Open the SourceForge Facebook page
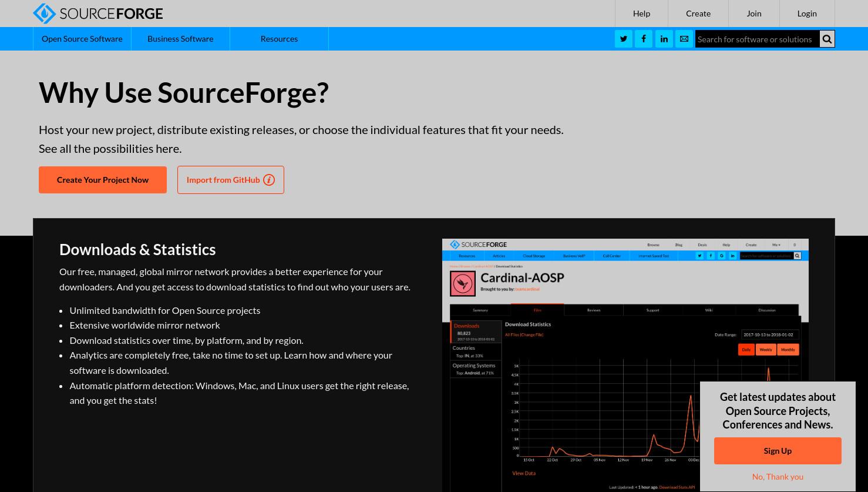Viewport: 868px width, 492px height. tap(644, 39)
